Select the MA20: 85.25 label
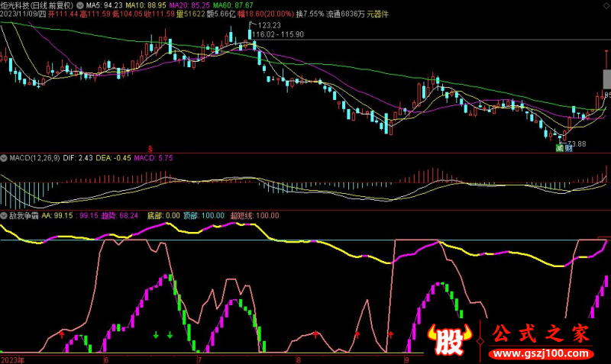 click(x=189, y=5)
